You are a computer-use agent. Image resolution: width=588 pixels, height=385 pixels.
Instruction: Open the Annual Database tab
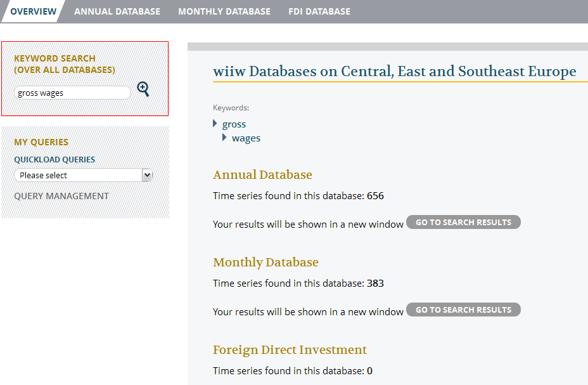coord(117,11)
